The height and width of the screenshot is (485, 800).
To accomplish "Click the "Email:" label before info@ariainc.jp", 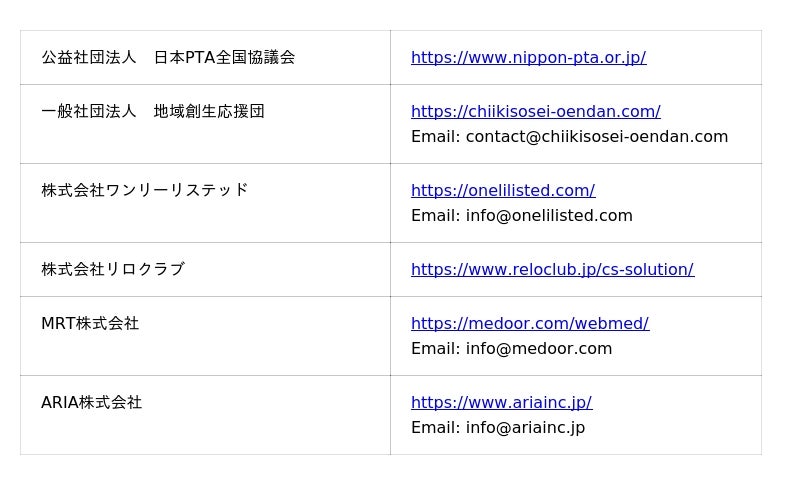I will [x=435, y=428].
